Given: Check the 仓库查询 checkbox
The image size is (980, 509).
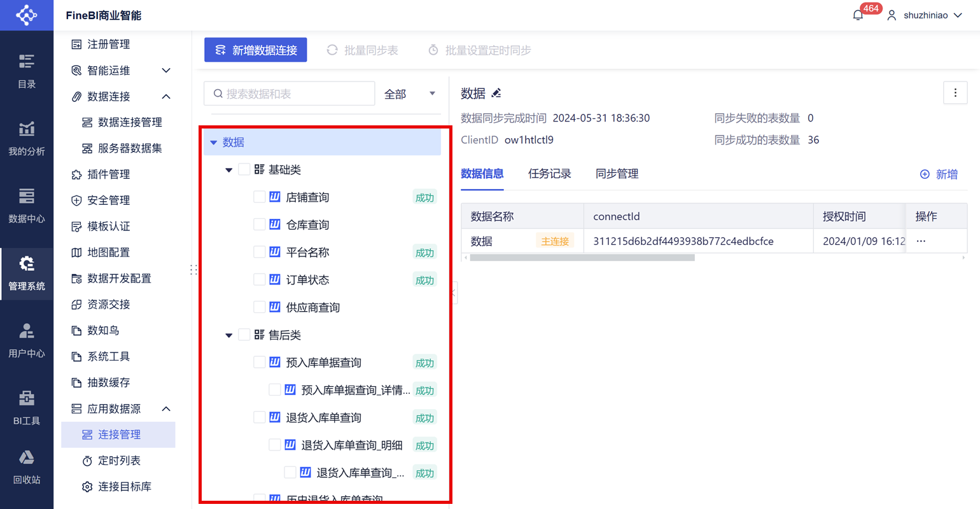Looking at the screenshot, I should coord(259,225).
